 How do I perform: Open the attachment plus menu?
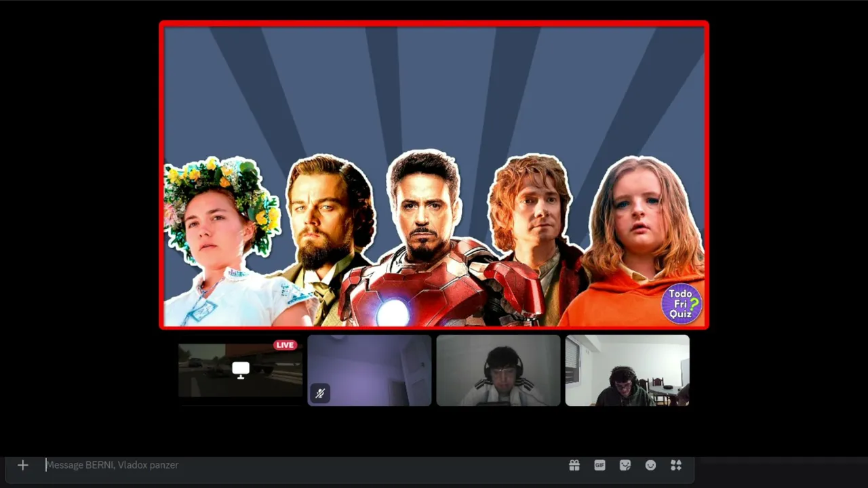(22, 465)
